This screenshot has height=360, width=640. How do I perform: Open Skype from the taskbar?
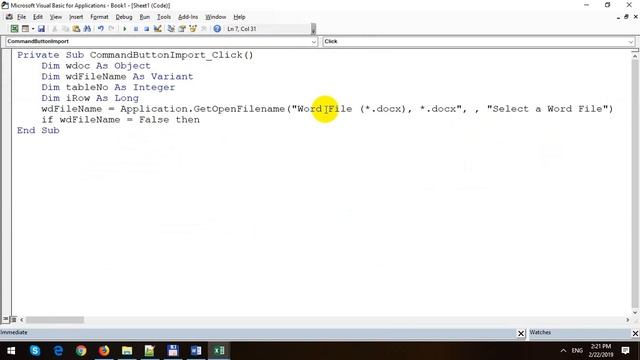[35, 351]
